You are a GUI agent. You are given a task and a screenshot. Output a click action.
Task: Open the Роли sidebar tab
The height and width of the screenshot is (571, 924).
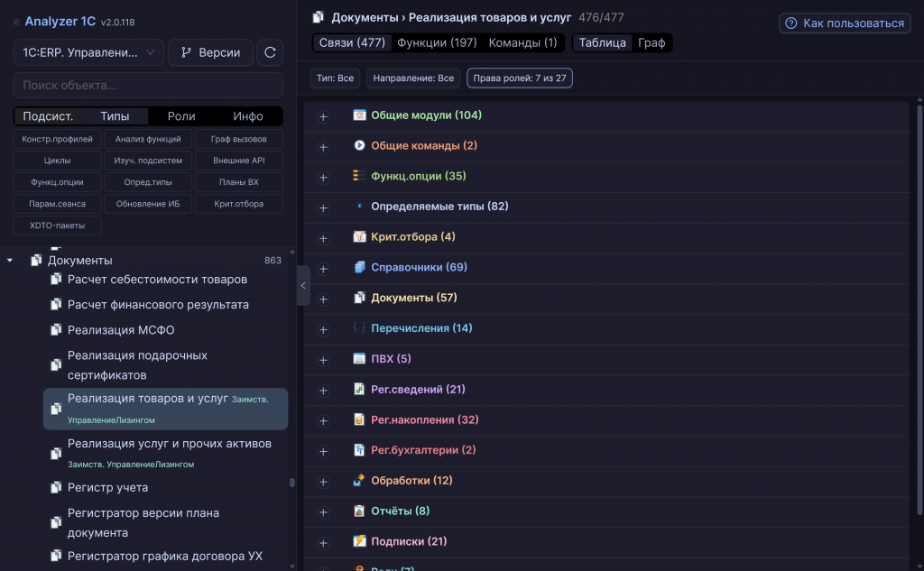(x=181, y=116)
